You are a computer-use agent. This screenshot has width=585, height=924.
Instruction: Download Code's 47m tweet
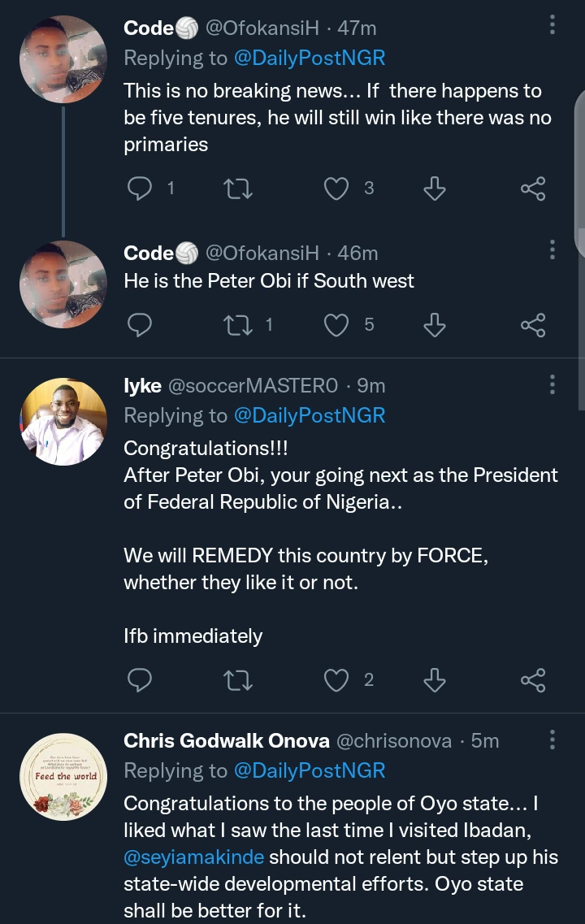[x=435, y=189]
